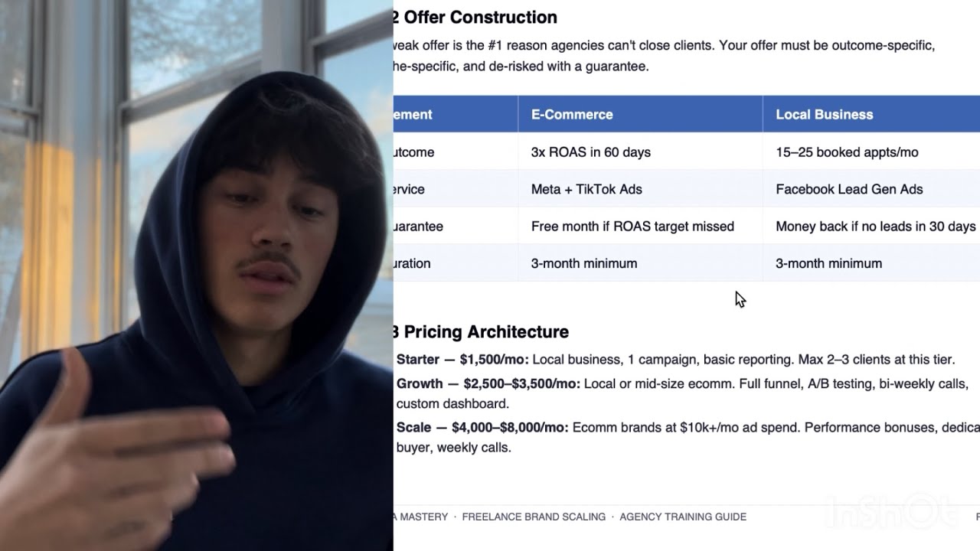This screenshot has height=551, width=980.
Task: Click the "Starter — $1,500/mo" tier label
Action: click(x=462, y=360)
